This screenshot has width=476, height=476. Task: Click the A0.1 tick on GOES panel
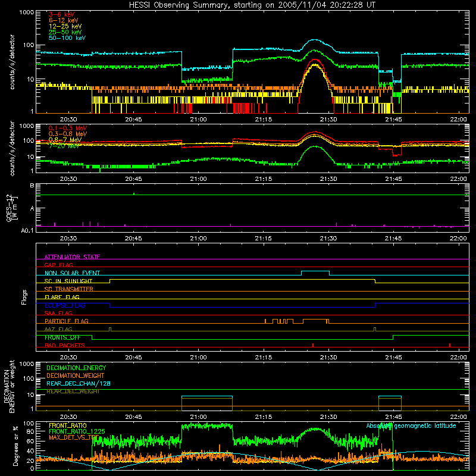(27, 230)
